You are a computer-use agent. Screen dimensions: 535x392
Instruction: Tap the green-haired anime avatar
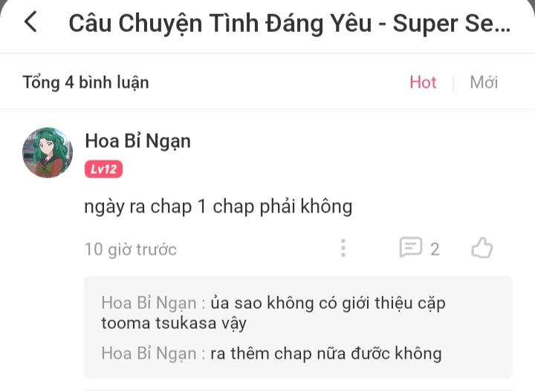tap(48, 153)
